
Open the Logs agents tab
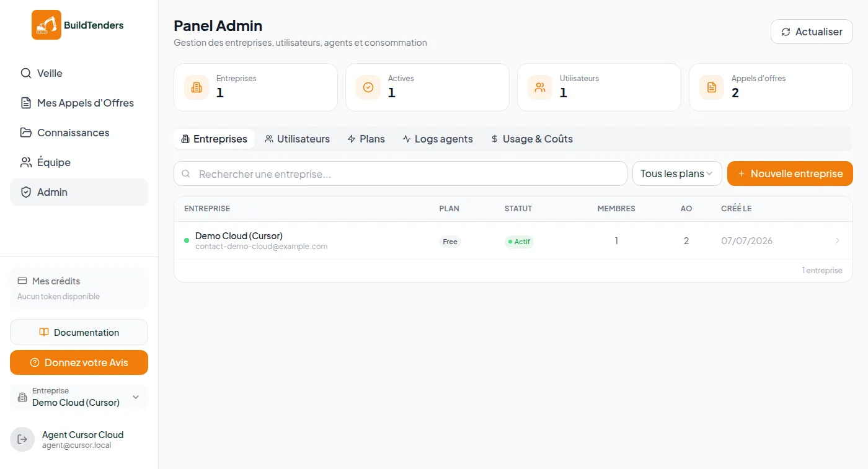coord(438,139)
